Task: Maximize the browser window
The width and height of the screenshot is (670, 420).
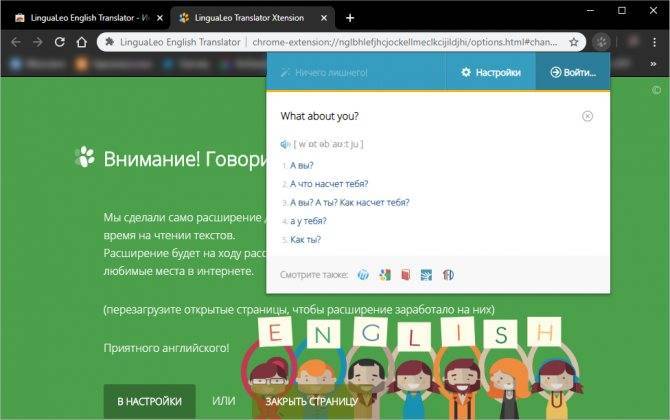Action: (x=622, y=10)
